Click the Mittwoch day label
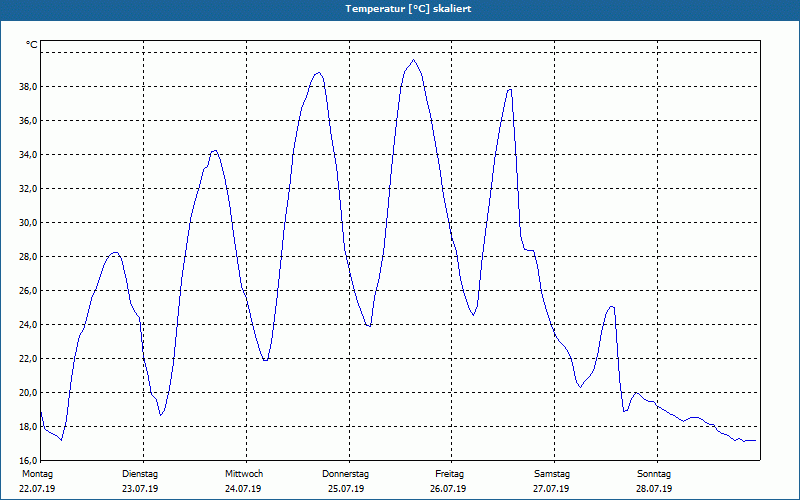Viewport: 800px width, 500px height. click(244, 474)
